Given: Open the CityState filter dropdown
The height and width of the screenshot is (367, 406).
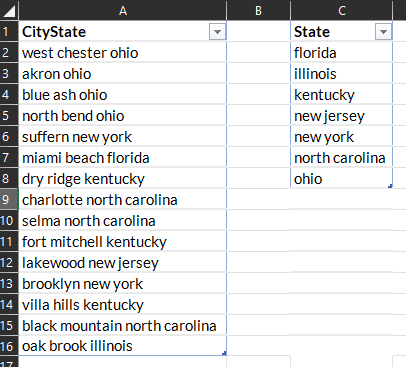Looking at the screenshot, I should (217, 32).
